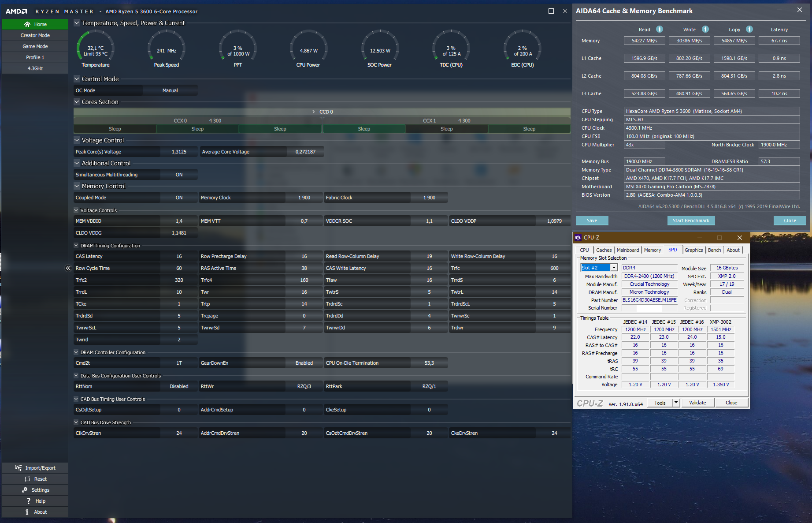Select Profile 1 in sidebar
The height and width of the screenshot is (523, 812).
click(35, 57)
